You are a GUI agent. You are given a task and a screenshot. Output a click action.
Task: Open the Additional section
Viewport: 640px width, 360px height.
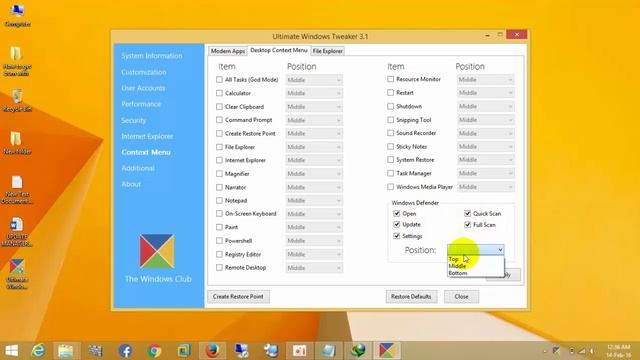[x=138, y=168]
